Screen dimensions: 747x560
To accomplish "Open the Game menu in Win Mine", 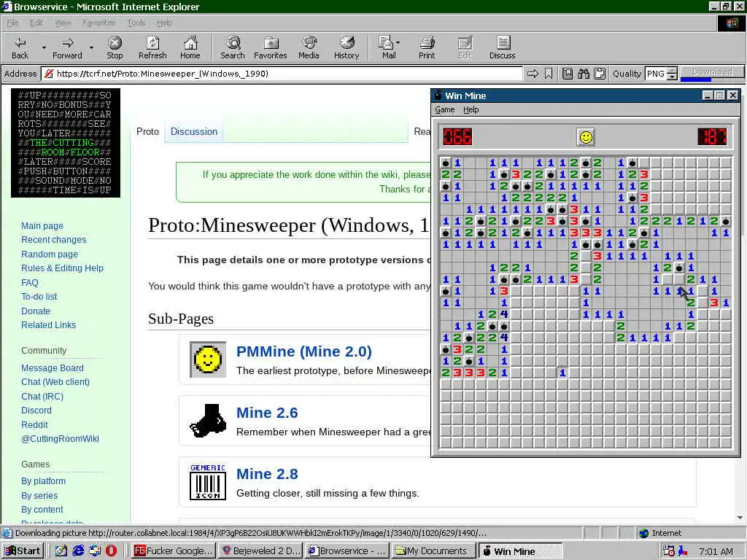I will (x=445, y=109).
